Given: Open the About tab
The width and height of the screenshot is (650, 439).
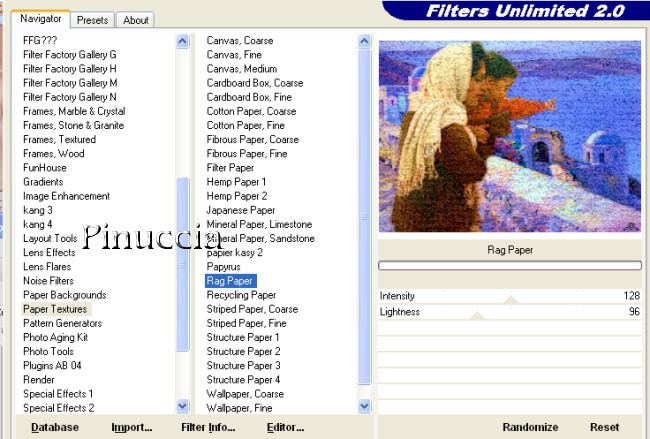Looking at the screenshot, I should tap(136, 20).
